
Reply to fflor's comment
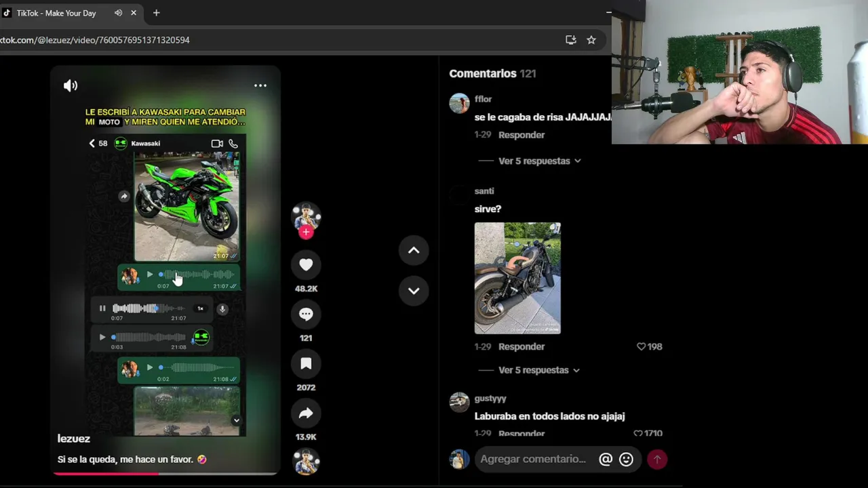(521, 135)
